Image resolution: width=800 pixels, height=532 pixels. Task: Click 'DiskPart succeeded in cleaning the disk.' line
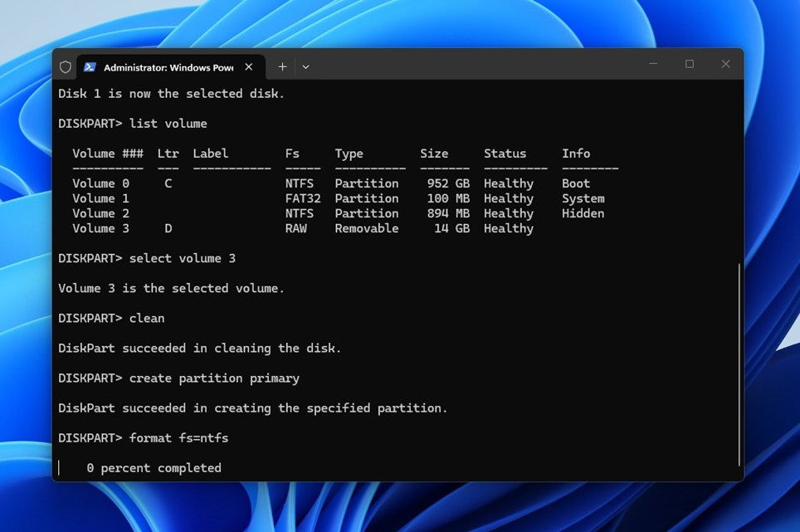click(199, 349)
